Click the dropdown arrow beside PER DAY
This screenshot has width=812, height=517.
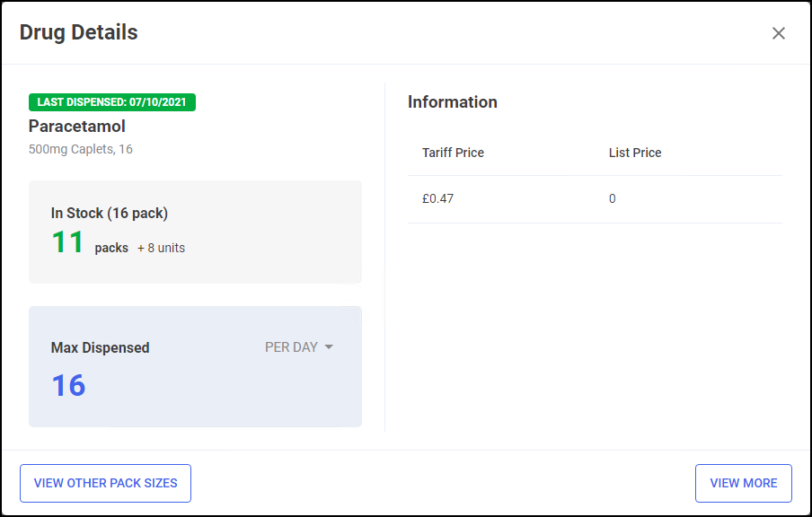pyautogui.click(x=329, y=347)
